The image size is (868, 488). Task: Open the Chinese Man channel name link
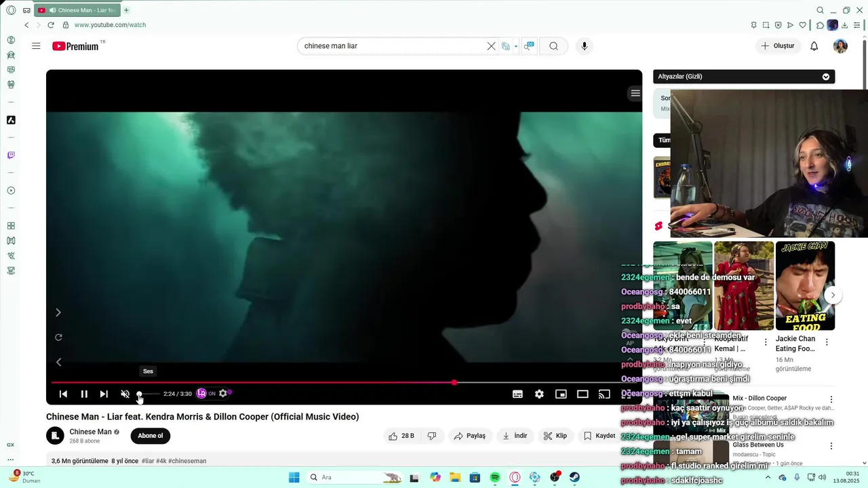(x=90, y=432)
